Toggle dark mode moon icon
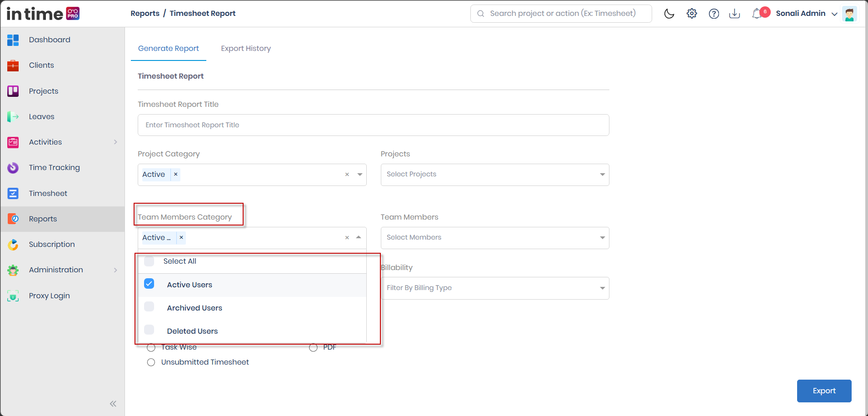 point(669,14)
